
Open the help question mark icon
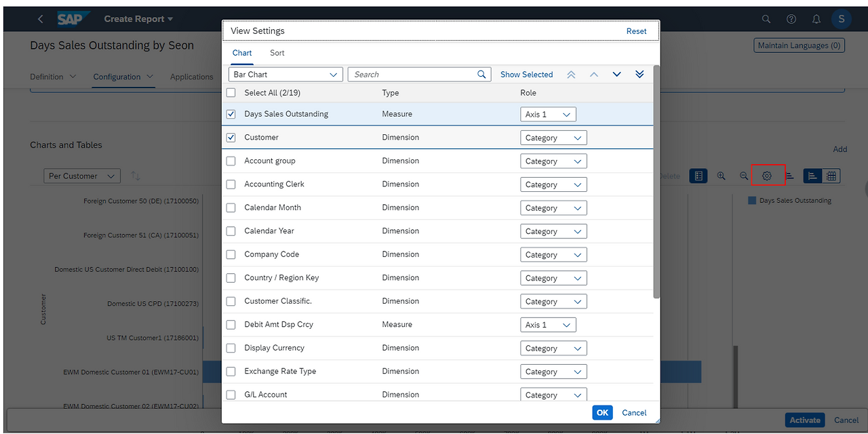coord(791,19)
